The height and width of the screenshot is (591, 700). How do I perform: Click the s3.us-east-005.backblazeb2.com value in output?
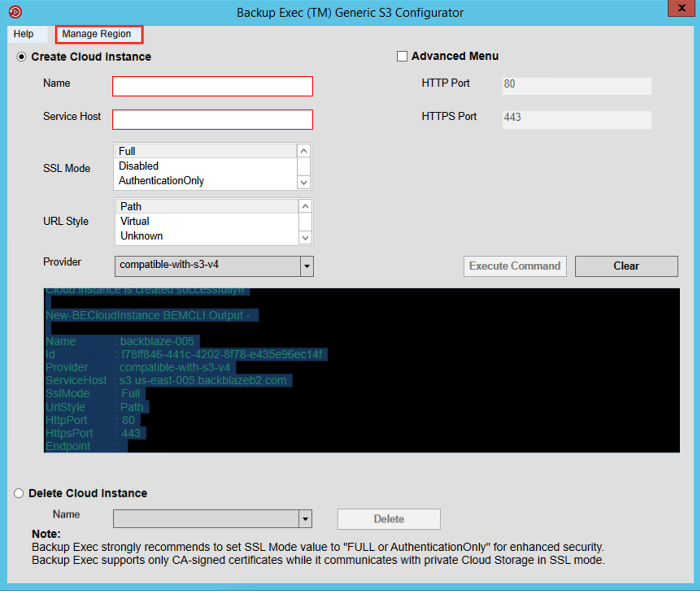(x=203, y=381)
